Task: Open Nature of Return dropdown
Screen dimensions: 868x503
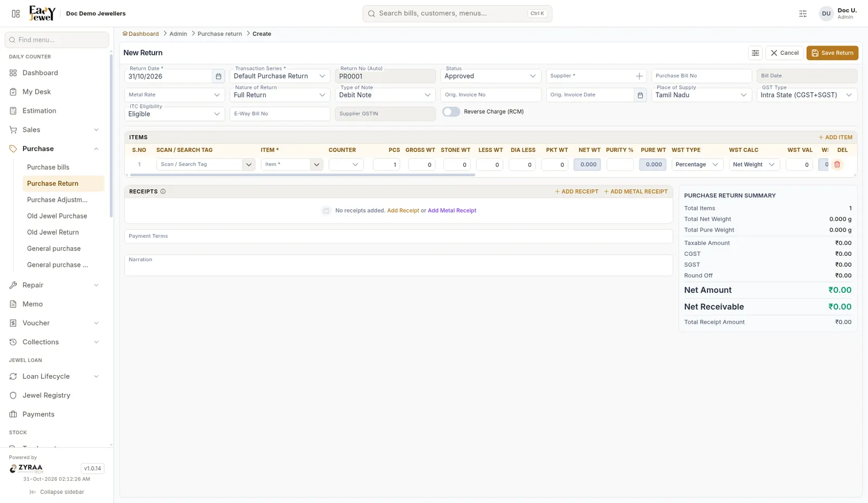Action: click(x=280, y=95)
